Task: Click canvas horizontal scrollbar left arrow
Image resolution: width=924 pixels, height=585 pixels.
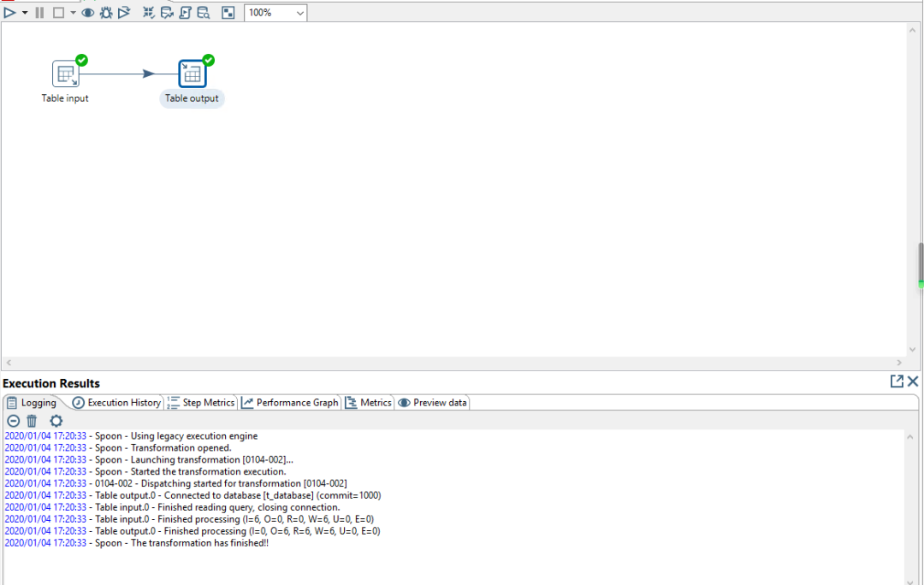Action: (9, 363)
